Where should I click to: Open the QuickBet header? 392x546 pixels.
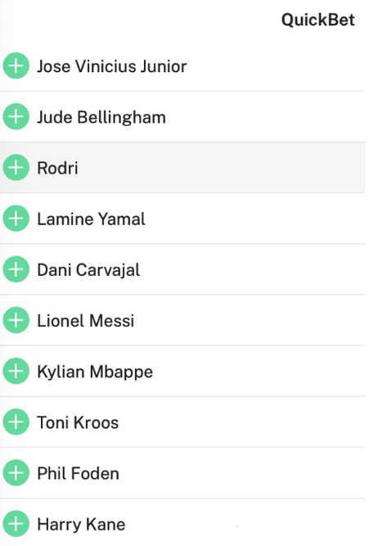point(318,20)
